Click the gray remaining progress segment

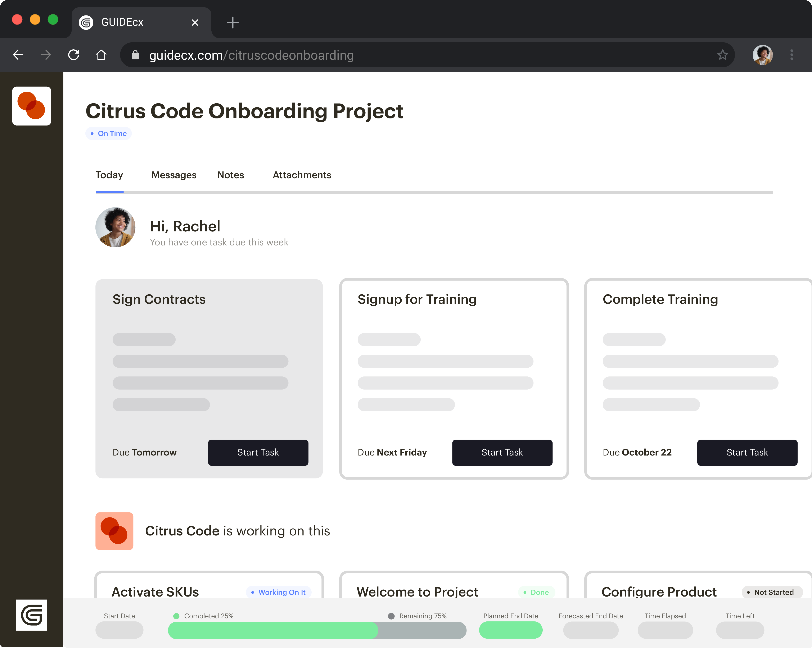click(422, 630)
